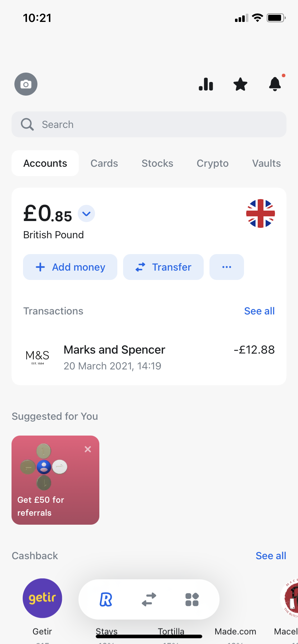This screenshot has height=644, width=298.
Task: Open the hub grid icon
Action: click(192, 599)
